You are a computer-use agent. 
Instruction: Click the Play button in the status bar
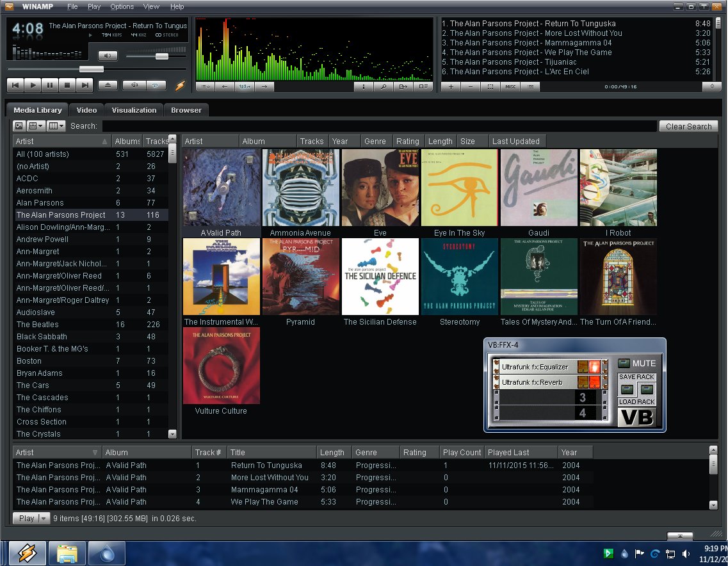pyautogui.click(x=26, y=518)
